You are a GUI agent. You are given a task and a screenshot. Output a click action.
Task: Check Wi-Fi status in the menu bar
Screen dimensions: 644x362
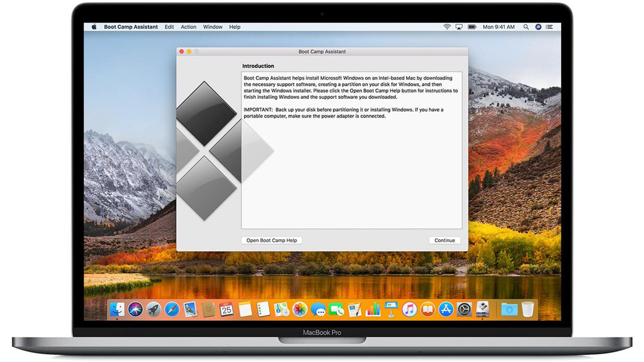[447, 27]
